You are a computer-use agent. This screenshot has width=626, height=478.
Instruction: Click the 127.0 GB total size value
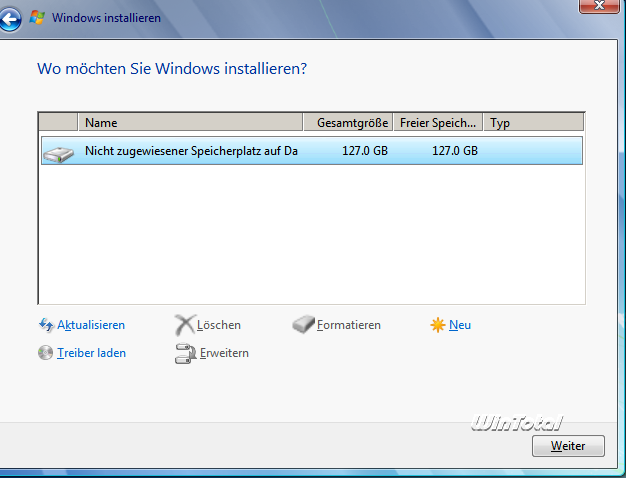point(365,151)
